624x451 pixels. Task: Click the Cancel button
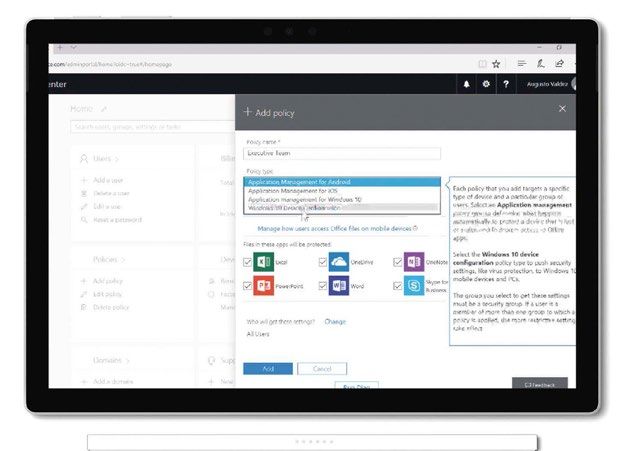(322, 369)
